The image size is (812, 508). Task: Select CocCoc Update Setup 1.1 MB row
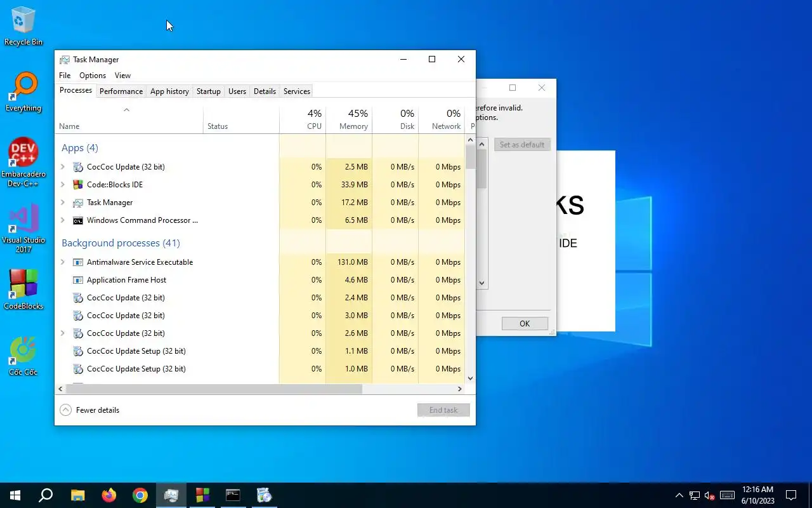(260, 351)
